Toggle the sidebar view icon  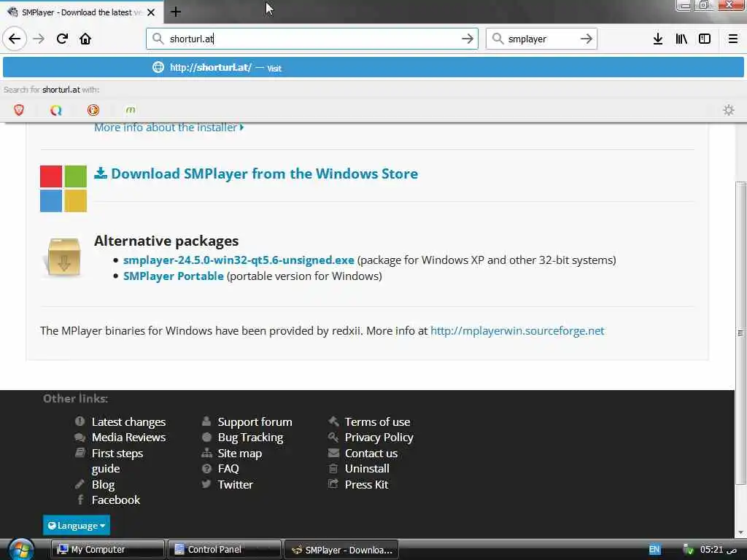pyautogui.click(x=705, y=39)
